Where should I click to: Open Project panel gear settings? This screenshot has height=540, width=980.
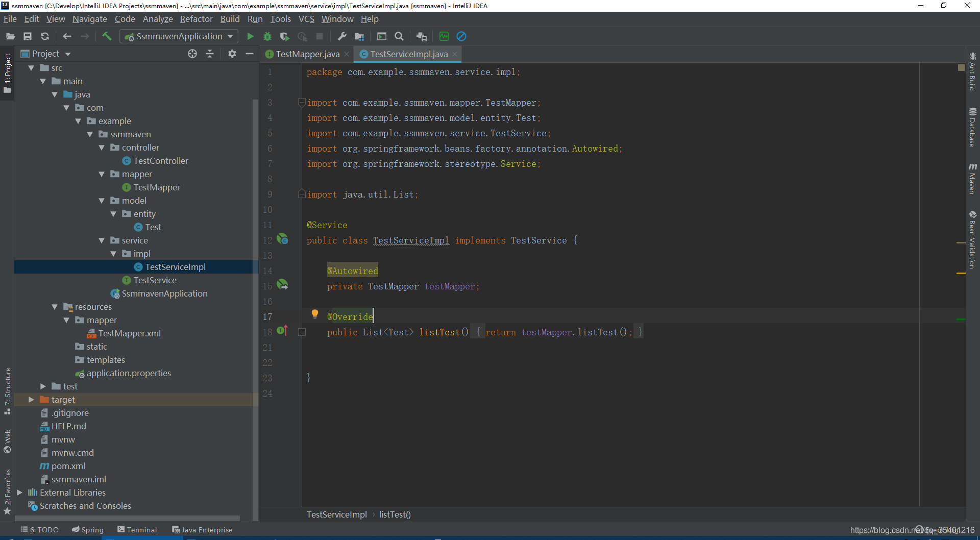(x=232, y=54)
